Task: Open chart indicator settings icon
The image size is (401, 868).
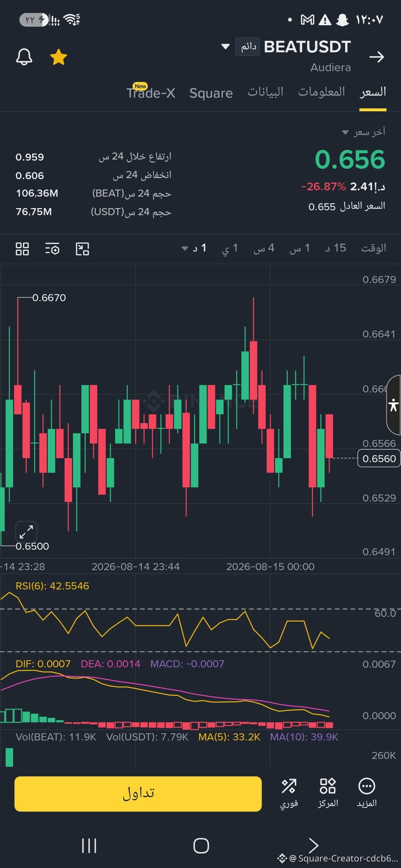Action: 52,249
